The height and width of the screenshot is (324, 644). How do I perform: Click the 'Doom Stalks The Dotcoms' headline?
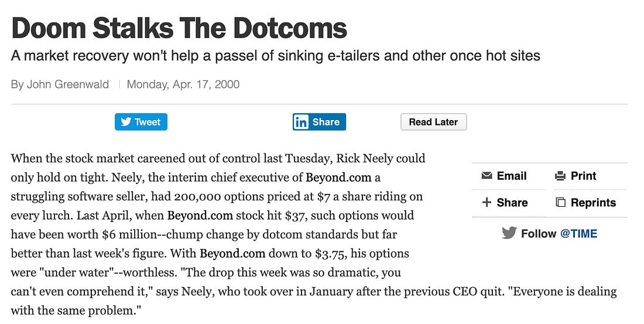[179, 28]
